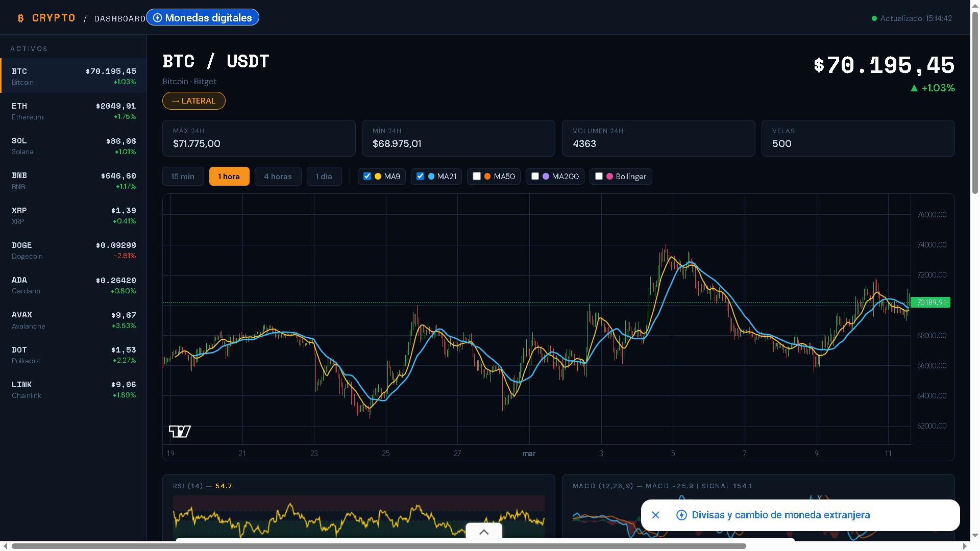Click the lightning icon beside Divisas y cambio
The image size is (980, 551).
pos(681,515)
